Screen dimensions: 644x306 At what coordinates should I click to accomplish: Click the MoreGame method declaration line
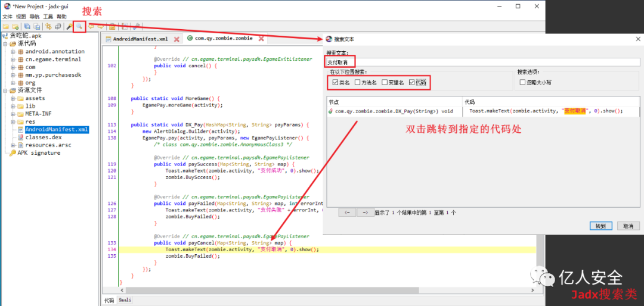tap(176, 98)
